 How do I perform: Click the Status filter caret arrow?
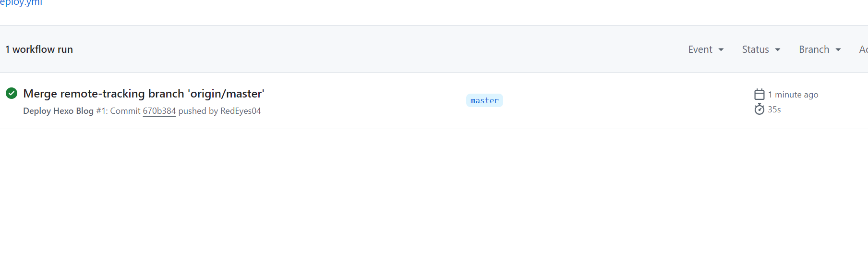(778, 50)
